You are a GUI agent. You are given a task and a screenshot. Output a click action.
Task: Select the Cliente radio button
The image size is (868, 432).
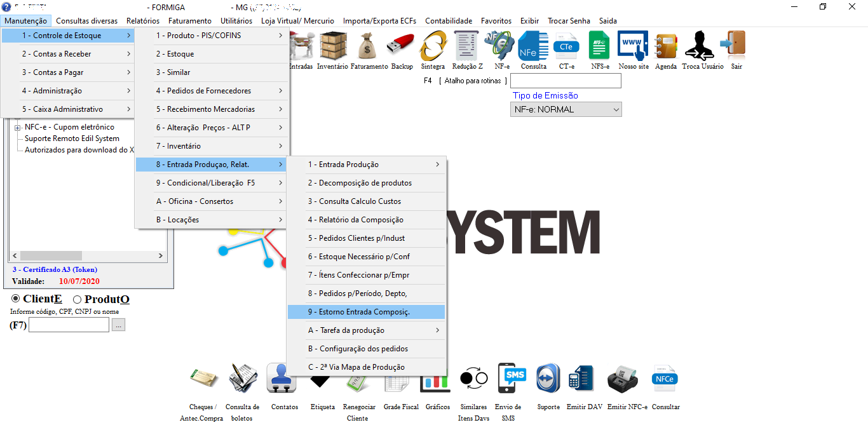(x=16, y=299)
